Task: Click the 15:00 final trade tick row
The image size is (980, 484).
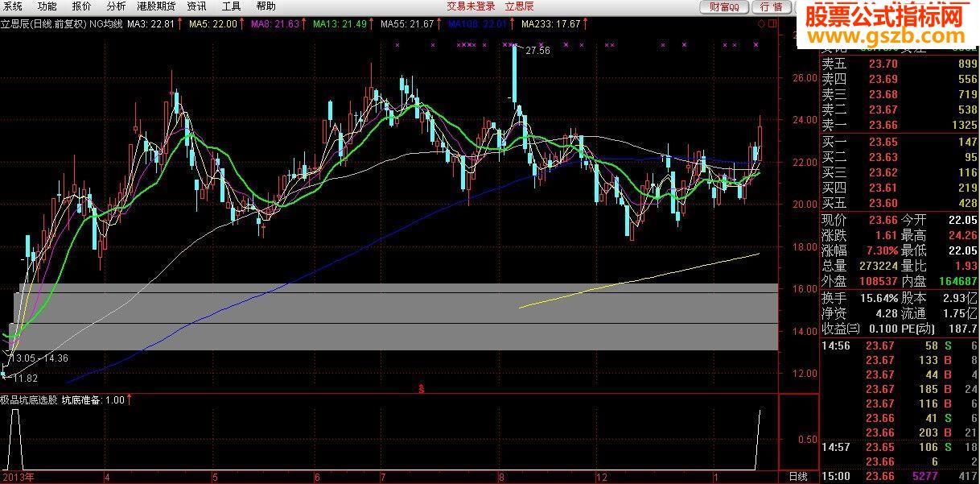Action: click(900, 477)
